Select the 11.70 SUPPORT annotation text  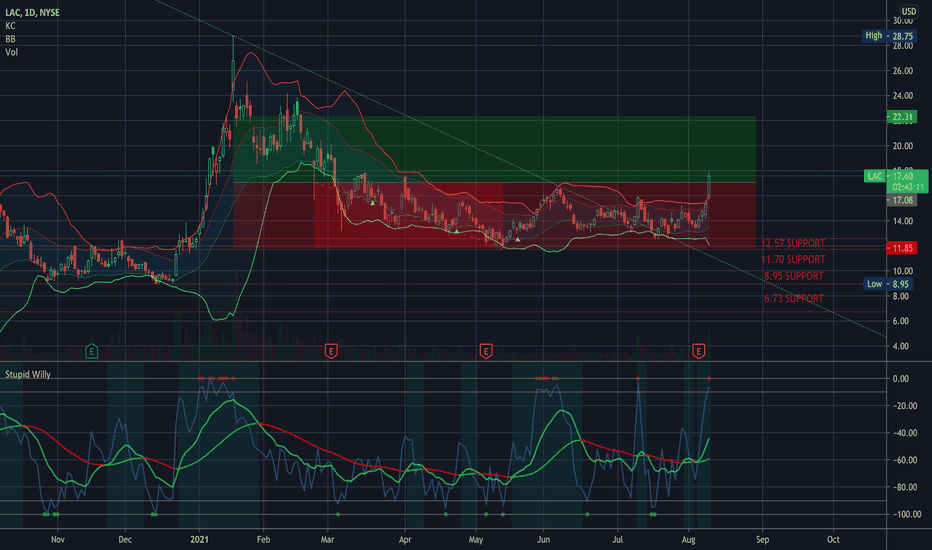point(793,259)
